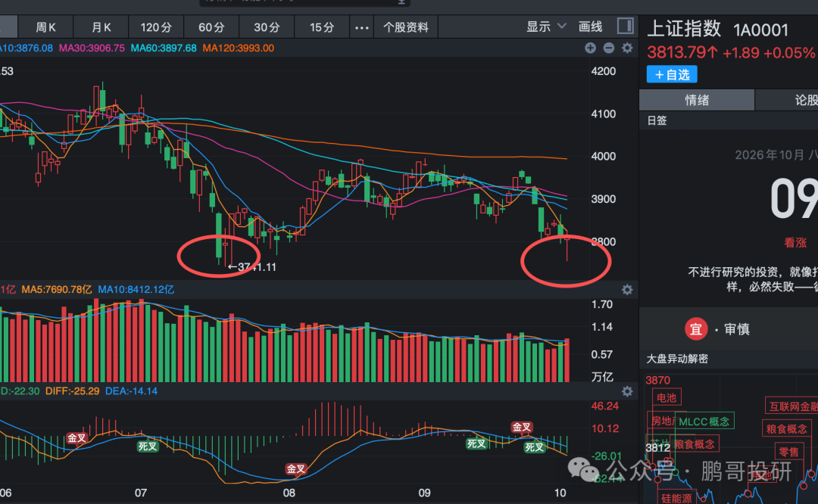Expand the 显示 display dropdown
Viewport: 818px width, 504px height.
(x=545, y=26)
